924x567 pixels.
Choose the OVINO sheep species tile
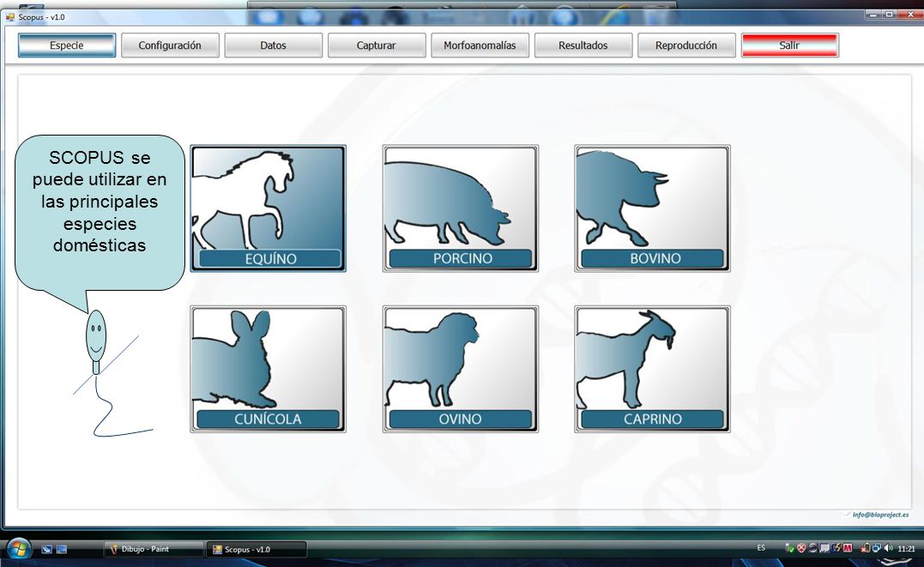tap(460, 369)
